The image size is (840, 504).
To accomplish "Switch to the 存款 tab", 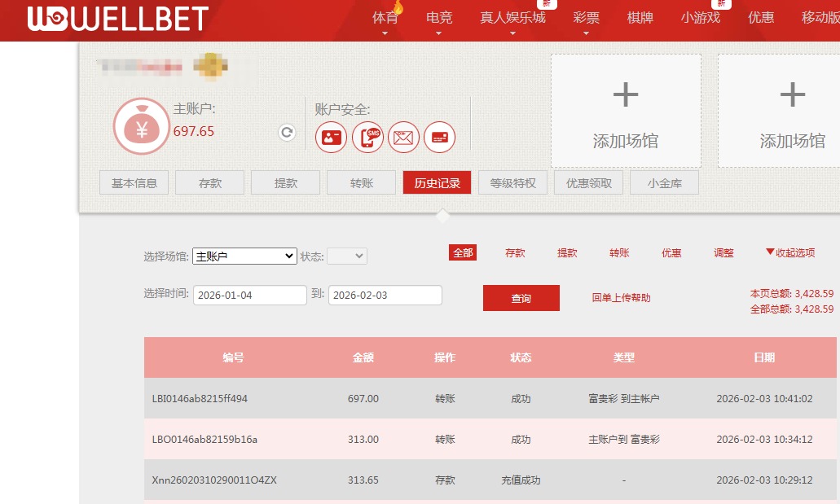I will click(x=209, y=182).
